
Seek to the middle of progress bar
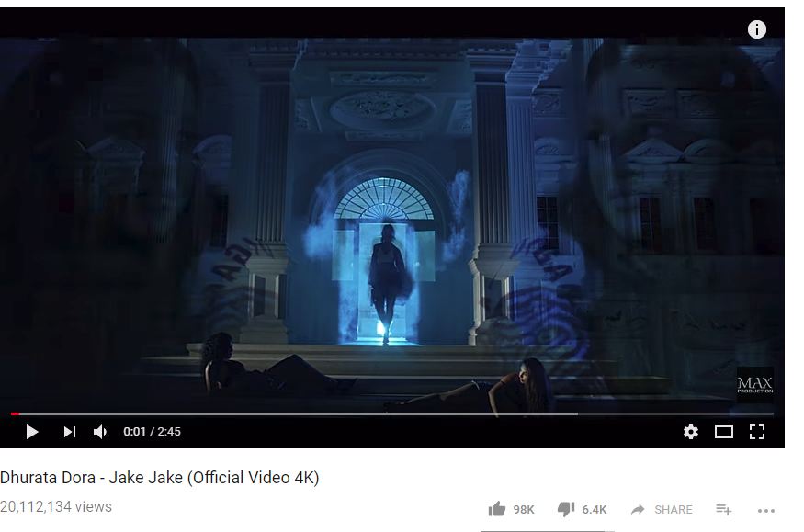pos(392,413)
